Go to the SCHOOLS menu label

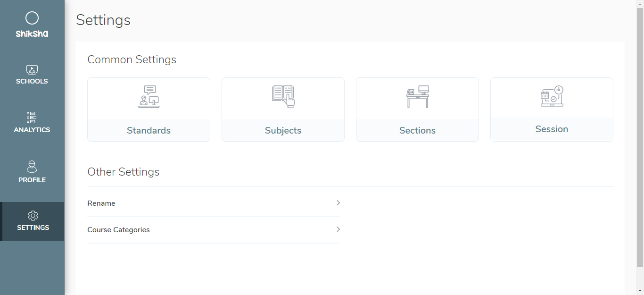point(32,81)
